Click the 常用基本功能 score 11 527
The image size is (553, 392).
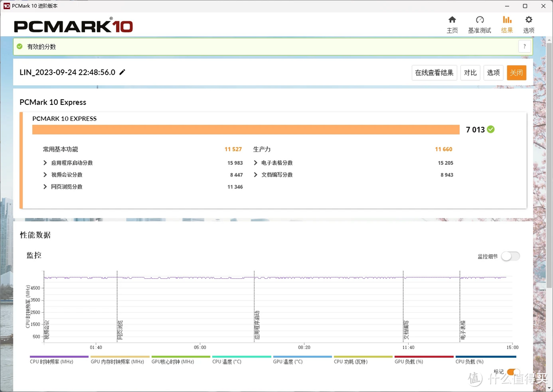coord(233,149)
